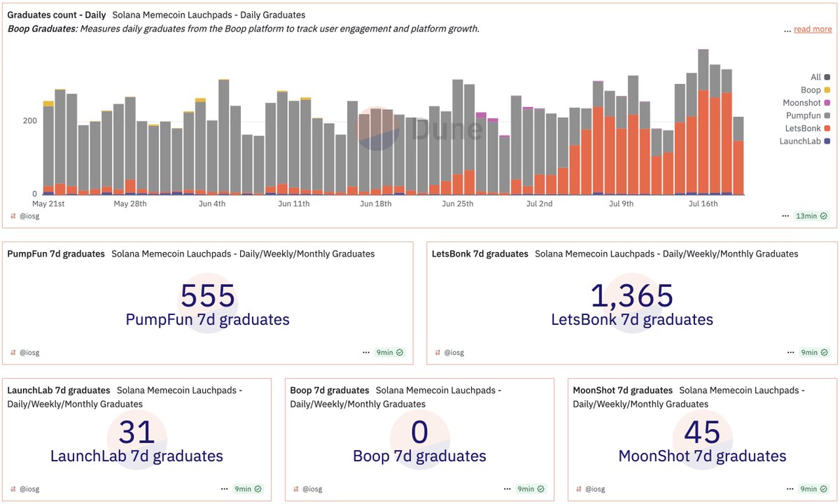This screenshot has width=840, height=504.
Task: Click the author icon beside @iosg in the PumpFun panel
Action: [13, 353]
